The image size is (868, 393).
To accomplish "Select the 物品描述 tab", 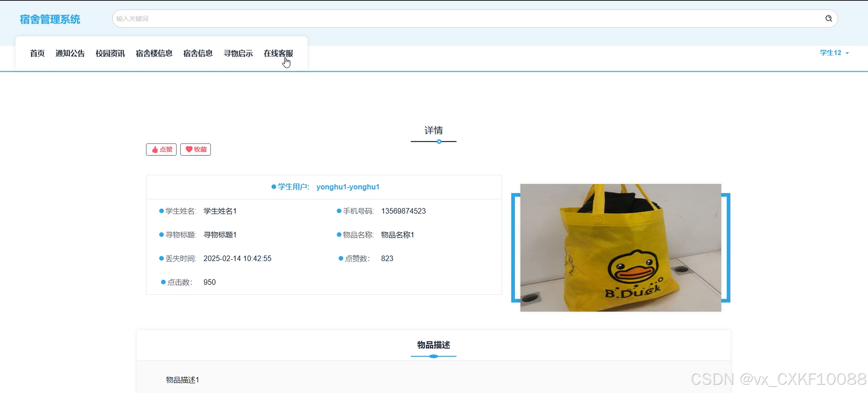I will pos(433,345).
